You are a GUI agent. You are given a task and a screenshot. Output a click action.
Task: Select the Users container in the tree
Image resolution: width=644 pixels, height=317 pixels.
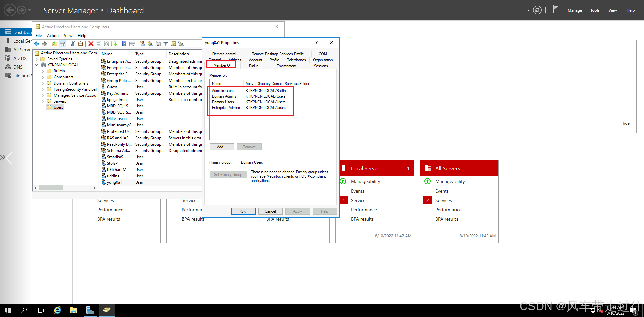[58, 107]
